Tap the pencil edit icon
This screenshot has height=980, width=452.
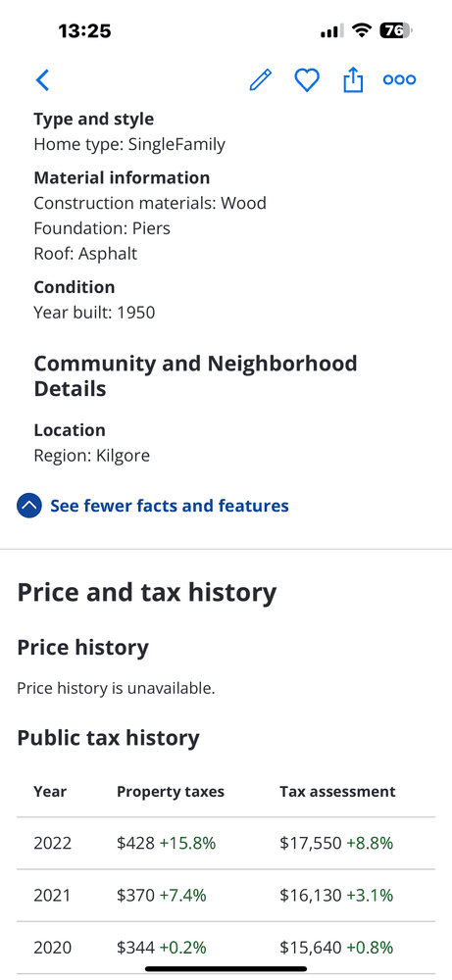(261, 80)
